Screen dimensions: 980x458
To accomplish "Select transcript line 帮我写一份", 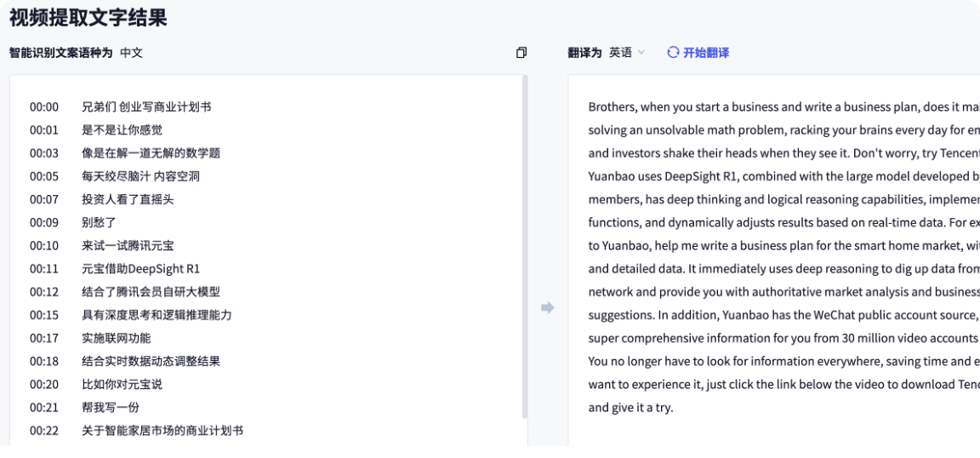I will tap(111, 408).
